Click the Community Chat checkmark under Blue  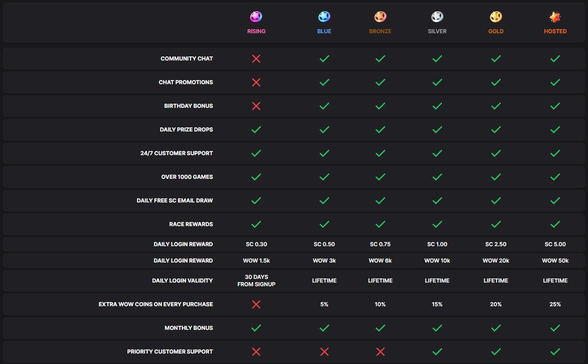point(324,59)
